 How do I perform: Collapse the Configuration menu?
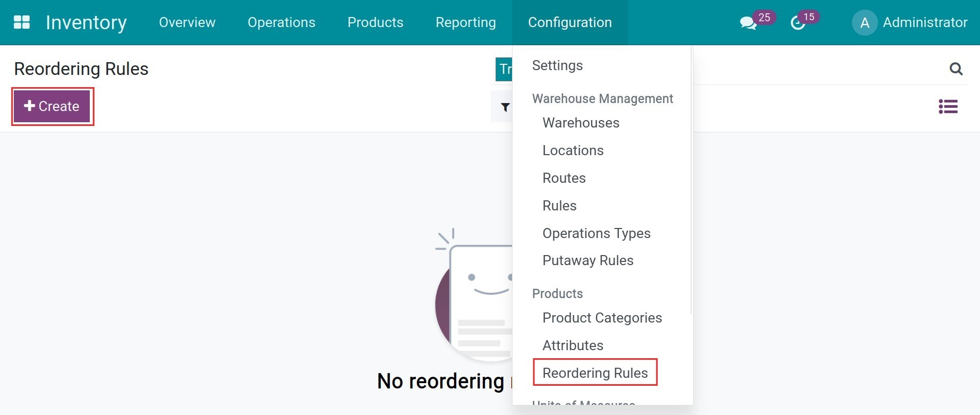pos(570,22)
